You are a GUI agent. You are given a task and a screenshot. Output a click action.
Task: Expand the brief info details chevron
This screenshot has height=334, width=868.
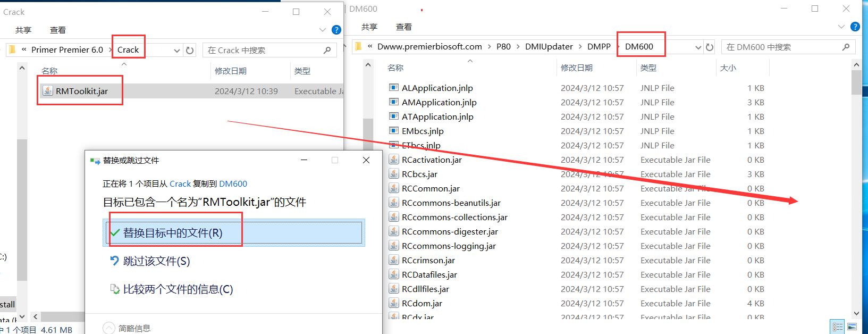(109, 328)
